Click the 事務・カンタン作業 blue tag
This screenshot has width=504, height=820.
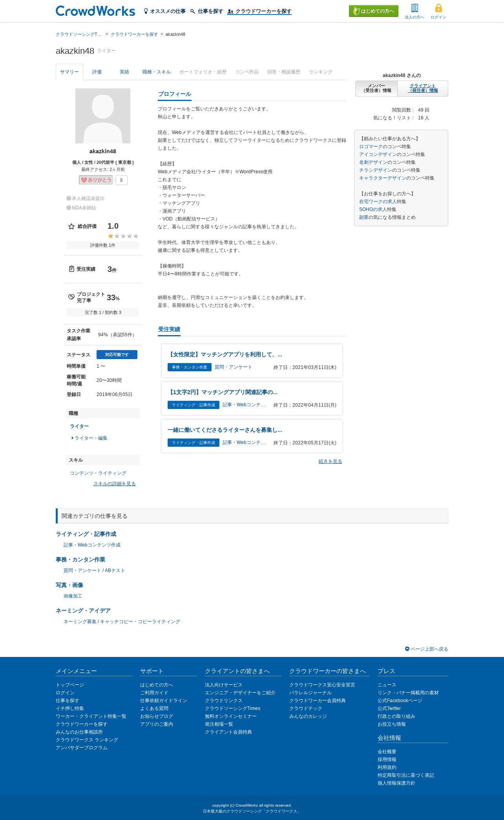(190, 367)
